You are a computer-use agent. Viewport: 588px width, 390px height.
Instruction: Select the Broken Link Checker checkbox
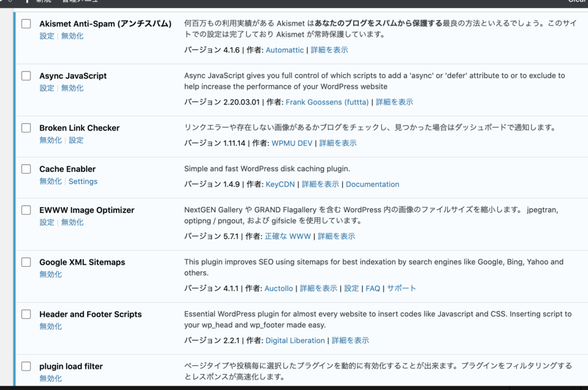[x=26, y=128]
